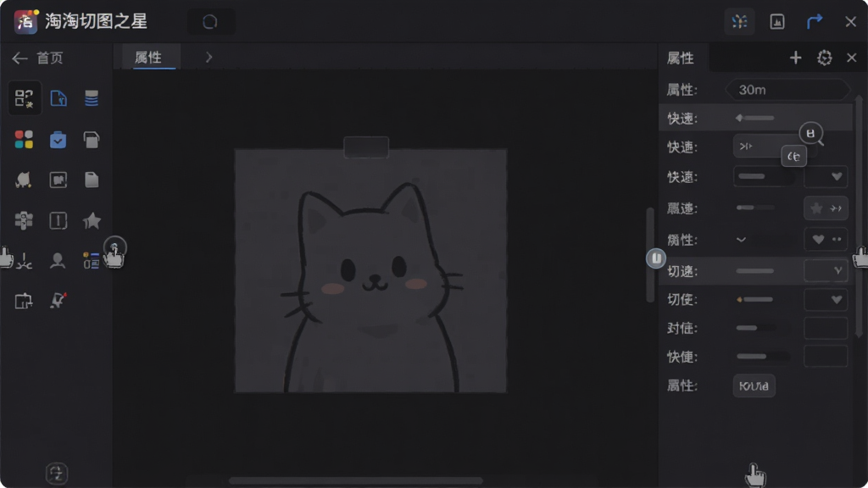This screenshot has height=488, width=868.
Task: Click the slider in the 切使 row
Action: (755, 300)
